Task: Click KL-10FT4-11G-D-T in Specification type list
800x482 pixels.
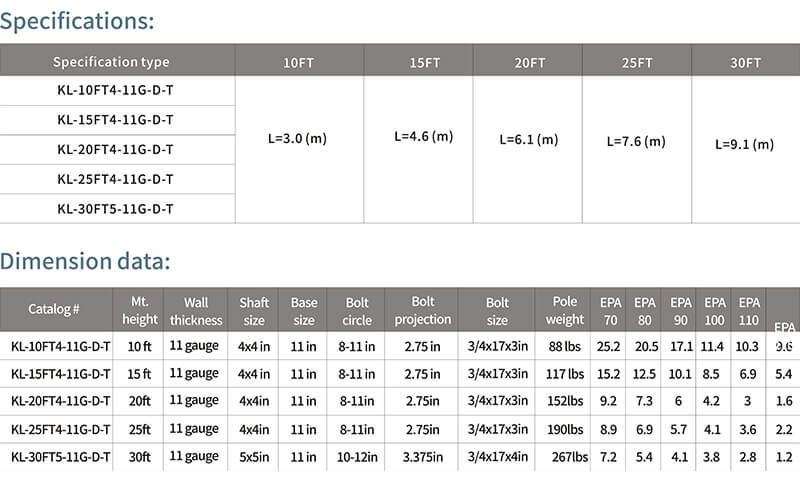Action: pyautogui.click(x=115, y=90)
